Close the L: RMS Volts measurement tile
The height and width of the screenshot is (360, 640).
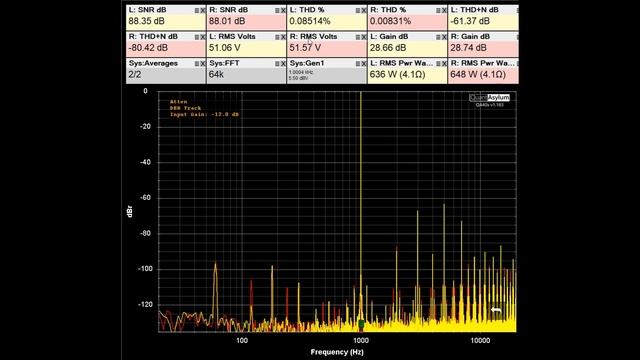[x=283, y=37]
